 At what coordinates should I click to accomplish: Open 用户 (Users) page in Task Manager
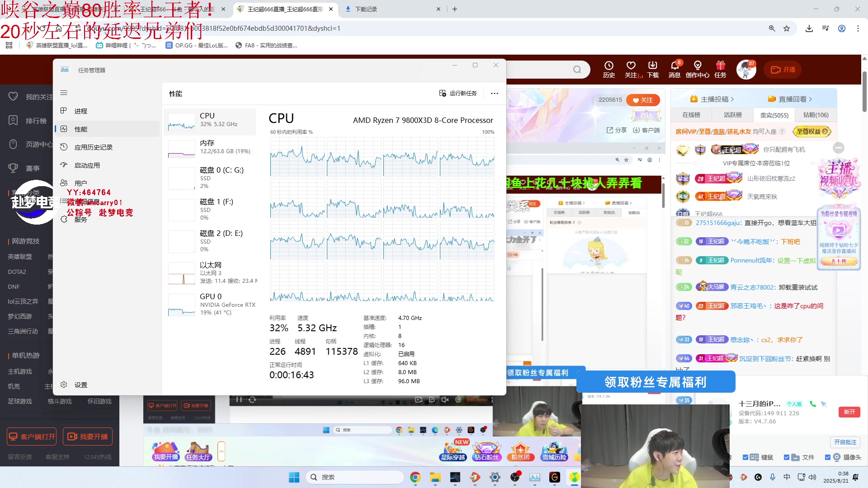click(107, 183)
